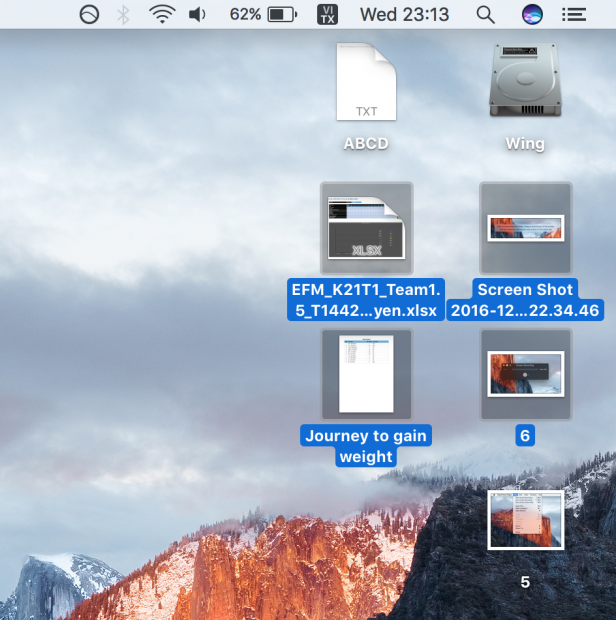The image size is (616, 620).
Task: Click the 'Wing' drive name label
Action: (x=525, y=143)
